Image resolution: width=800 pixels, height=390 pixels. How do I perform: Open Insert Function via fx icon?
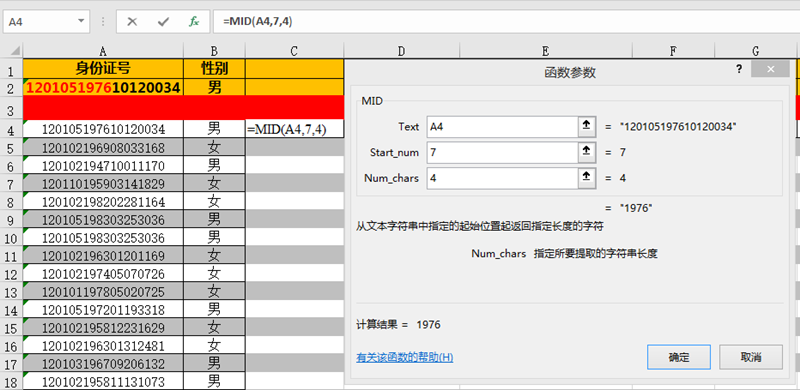pyautogui.click(x=194, y=22)
